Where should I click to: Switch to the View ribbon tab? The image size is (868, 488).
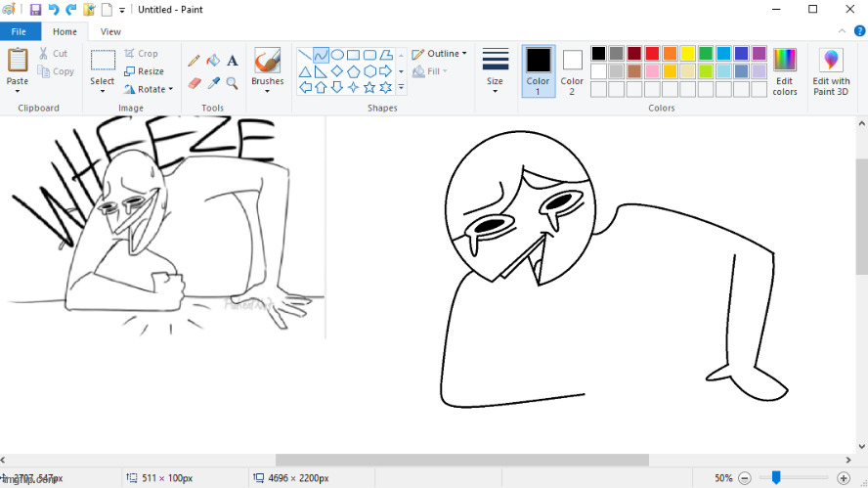click(x=110, y=31)
